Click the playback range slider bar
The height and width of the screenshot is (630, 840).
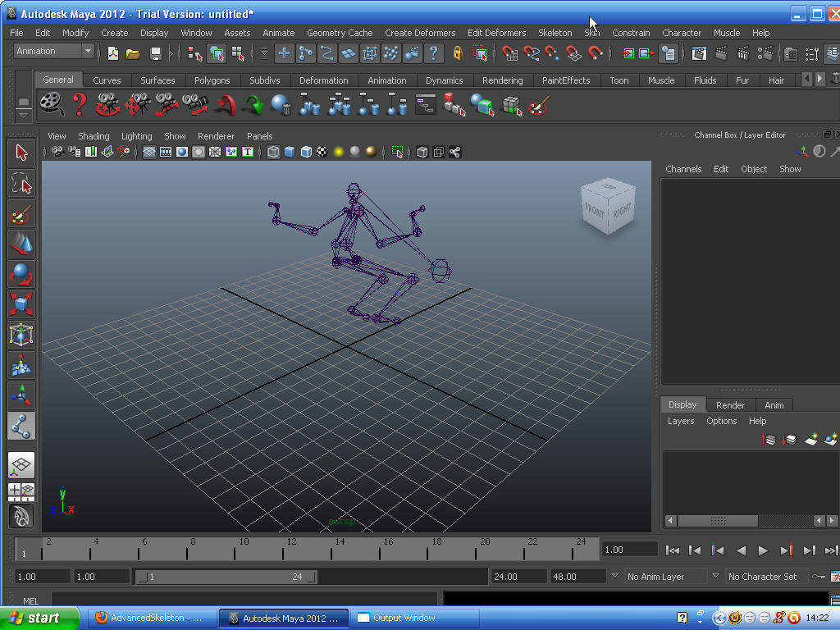(226, 577)
